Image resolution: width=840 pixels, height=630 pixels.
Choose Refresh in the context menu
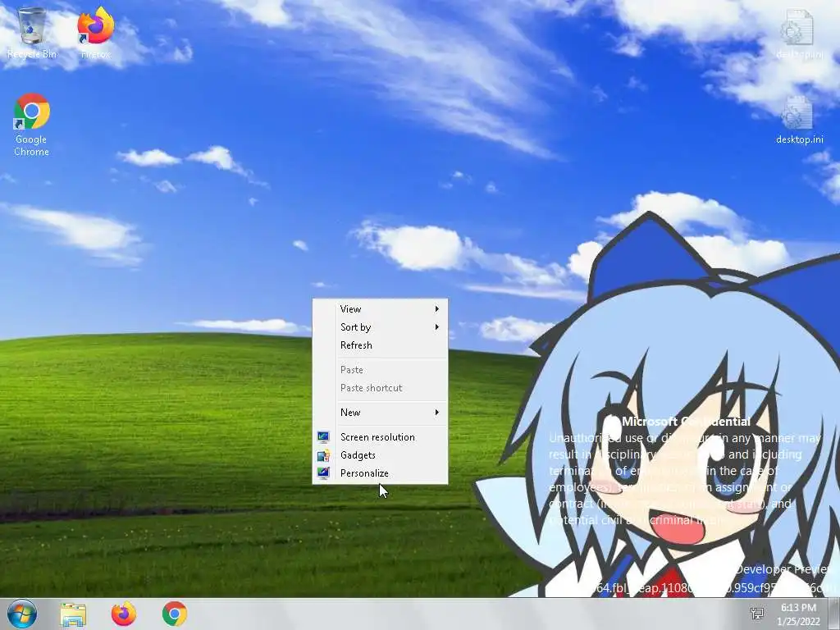click(380, 345)
